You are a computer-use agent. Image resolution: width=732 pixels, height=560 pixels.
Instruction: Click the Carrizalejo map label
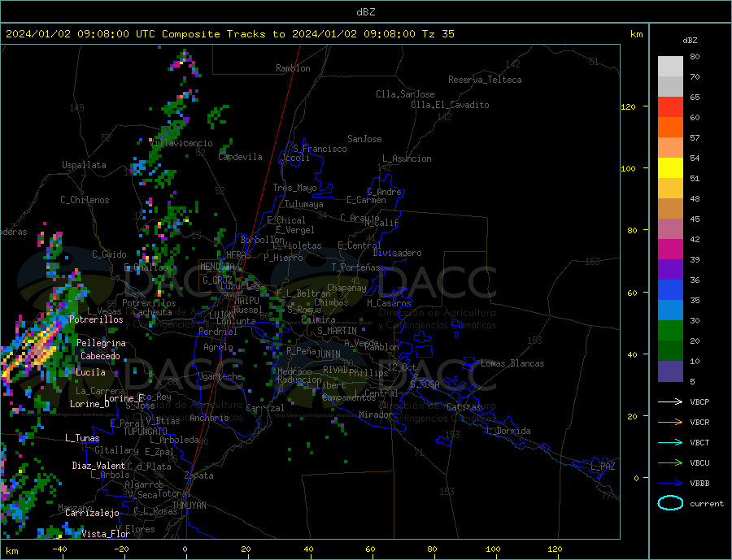(x=92, y=514)
